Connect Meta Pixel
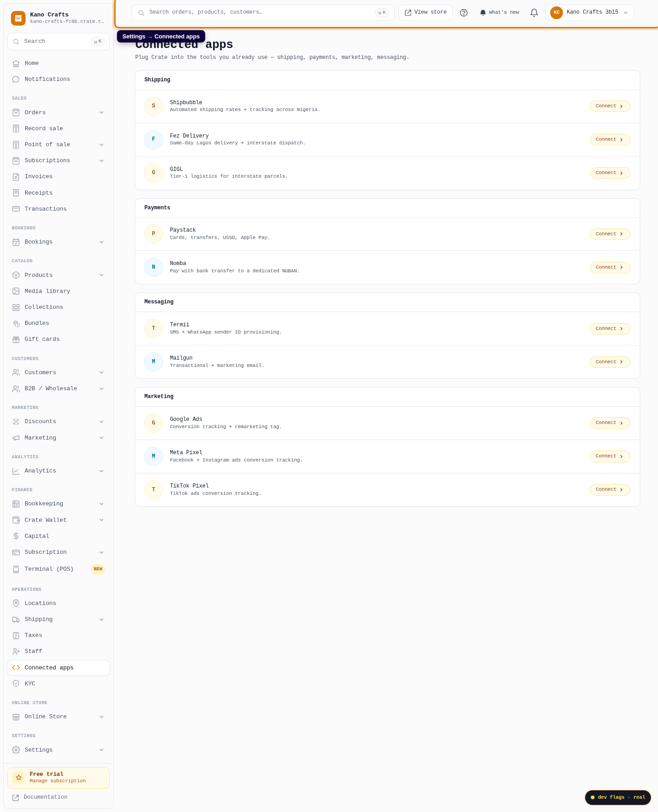This screenshot has width=658, height=812. 610,456
